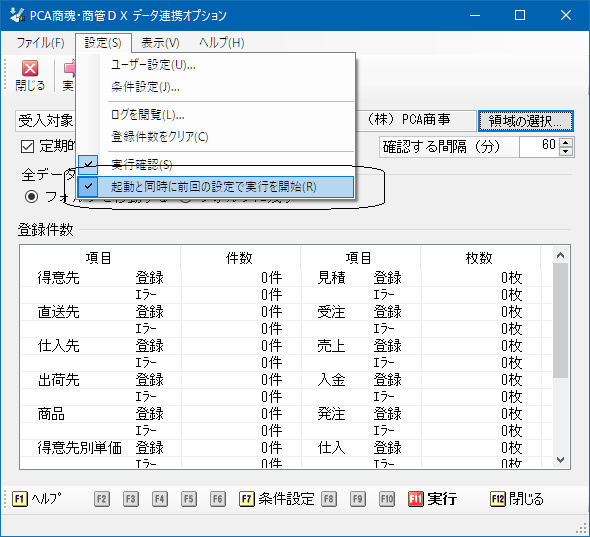590x537 pixels.
Task: Click the disabled F9 key icon
Action: pyautogui.click(x=357, y=499)
